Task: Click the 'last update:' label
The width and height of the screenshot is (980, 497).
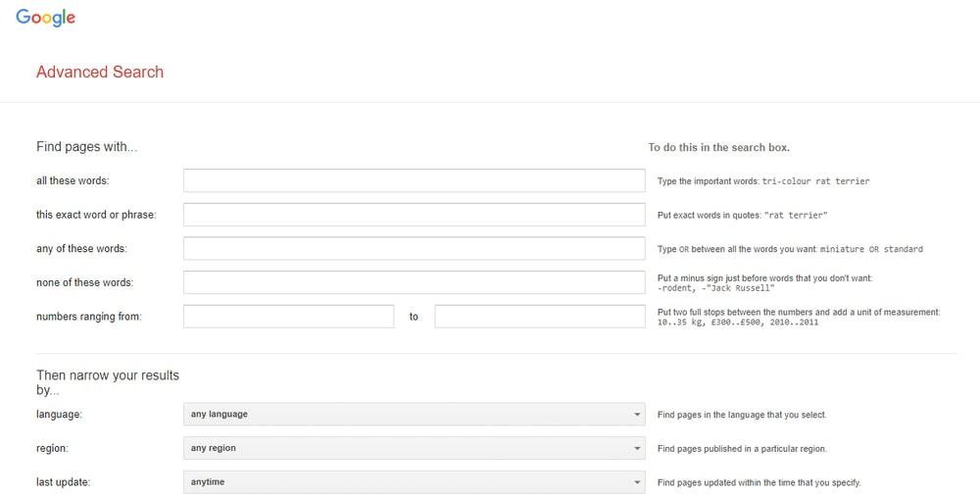Action: [x=63, y=482]
